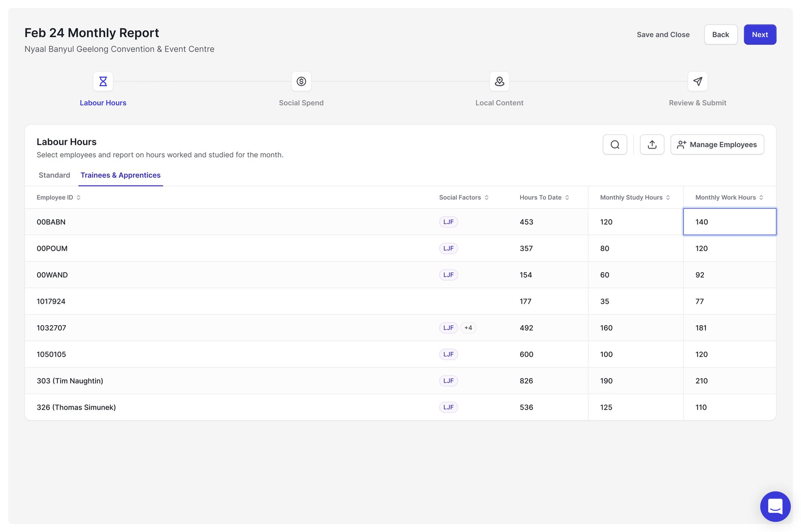Image resolution: width=801 pixels, height=532 pixels.
Task: Click the LJF tag on row 00BABN
Action: click(x=449, y=222)
